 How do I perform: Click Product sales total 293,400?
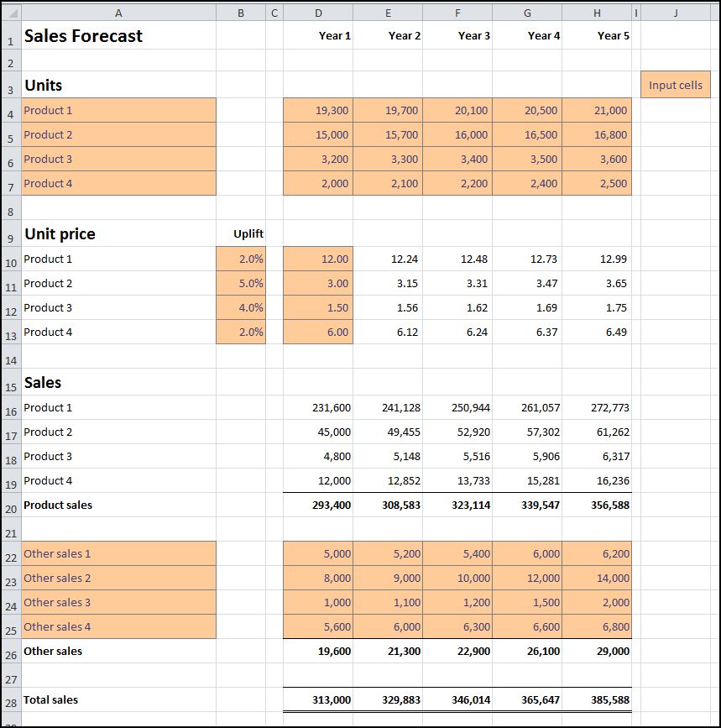tap(318, 505)
